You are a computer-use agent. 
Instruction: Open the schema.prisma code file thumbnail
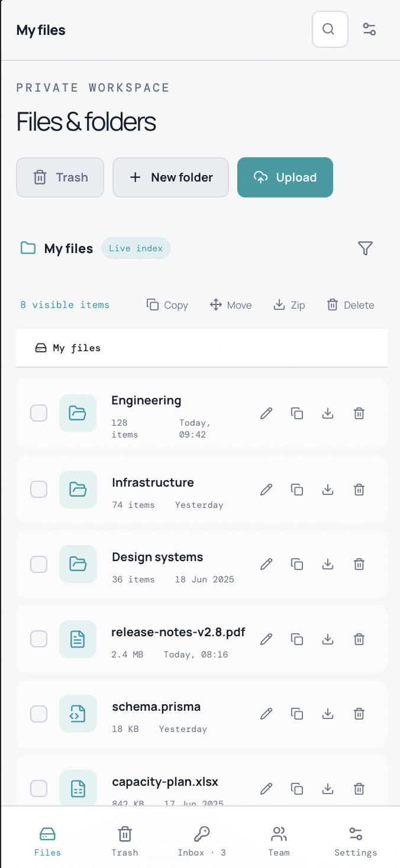click(x=78, y=714)
